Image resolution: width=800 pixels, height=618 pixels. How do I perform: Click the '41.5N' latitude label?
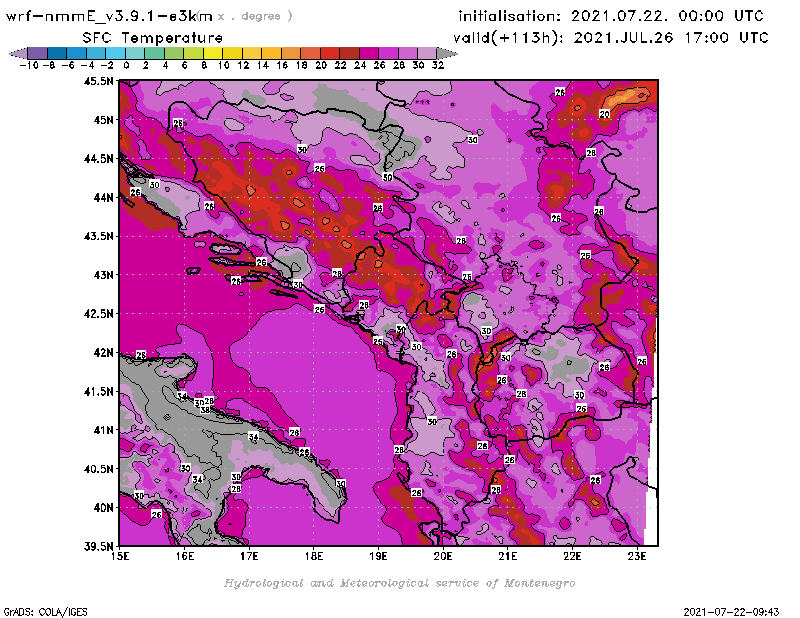98,391
